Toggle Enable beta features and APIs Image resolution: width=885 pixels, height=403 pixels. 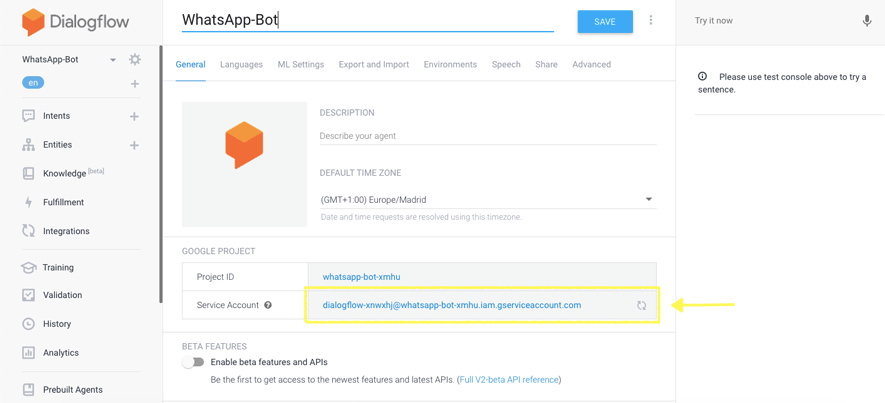tap(192, 362)
